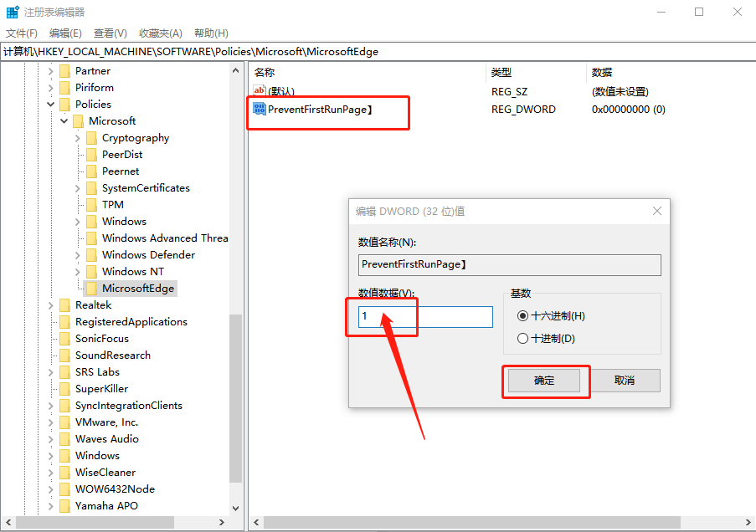
Task: Click the tree pane vertical scrollbar thumb
Action: [x=235, y=398]
